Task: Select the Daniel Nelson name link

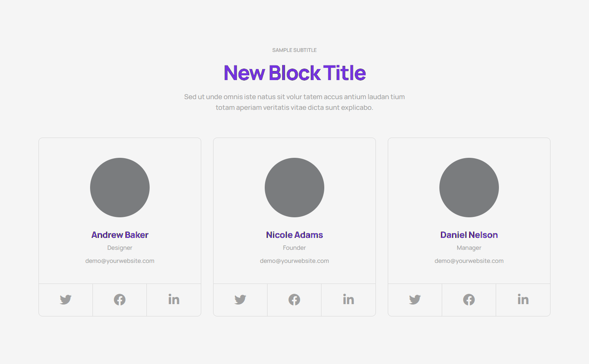Action: tap(469, 235)
